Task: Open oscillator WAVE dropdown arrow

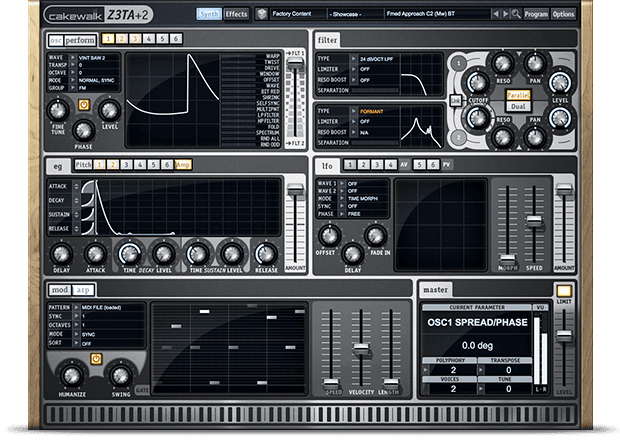Action: point(73,58)
